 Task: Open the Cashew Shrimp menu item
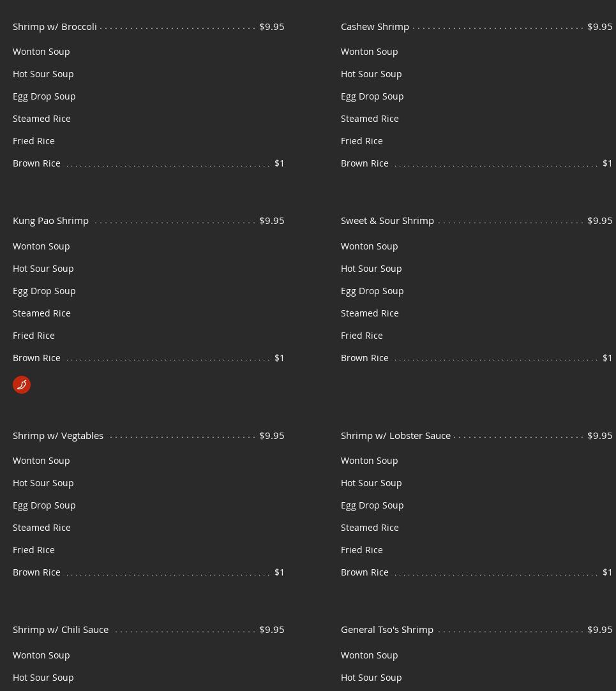[x=375, y=27]
